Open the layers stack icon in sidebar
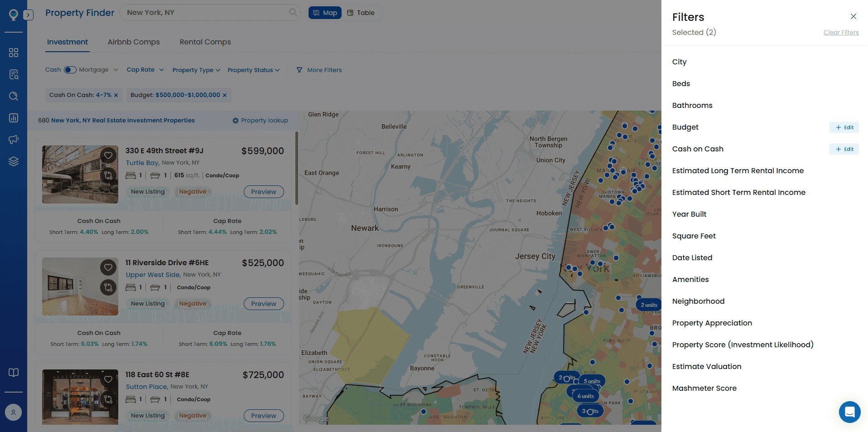This screenshot has height=432, width=868. pyautogui.click(x=14, y=161)
